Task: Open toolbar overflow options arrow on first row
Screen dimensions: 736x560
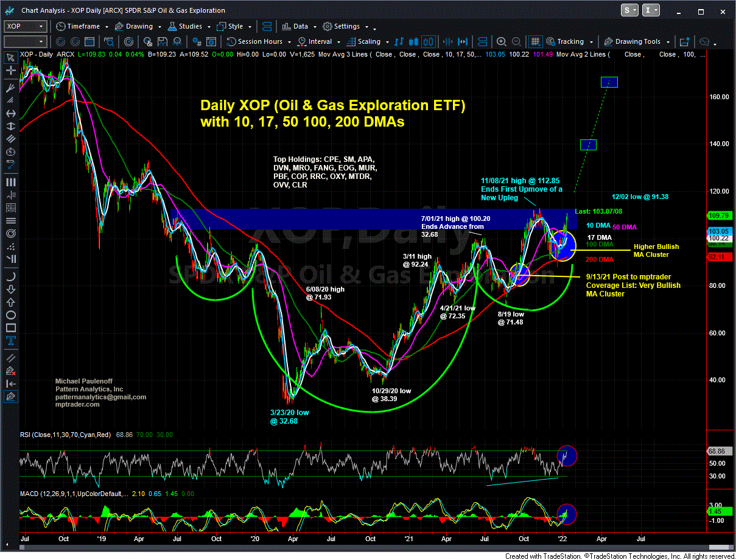Action: (375, 28)
